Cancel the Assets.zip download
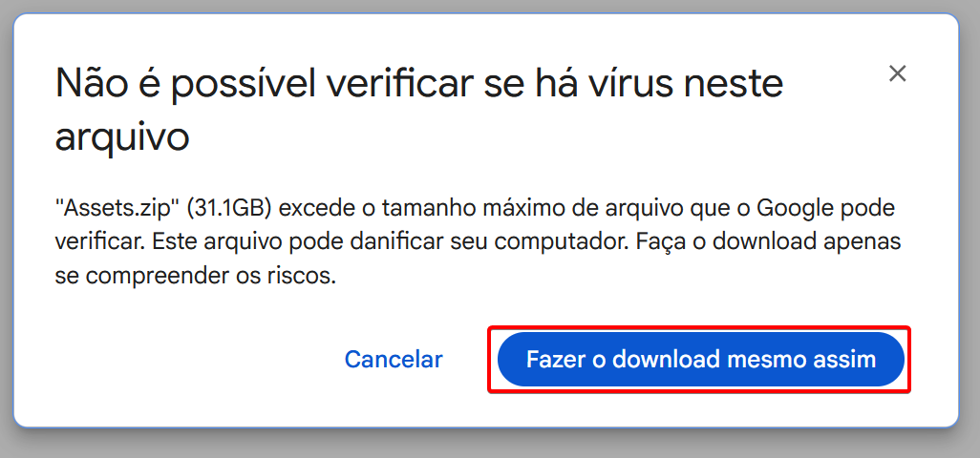The image size is (980, 458). click(x=394, y=360)
